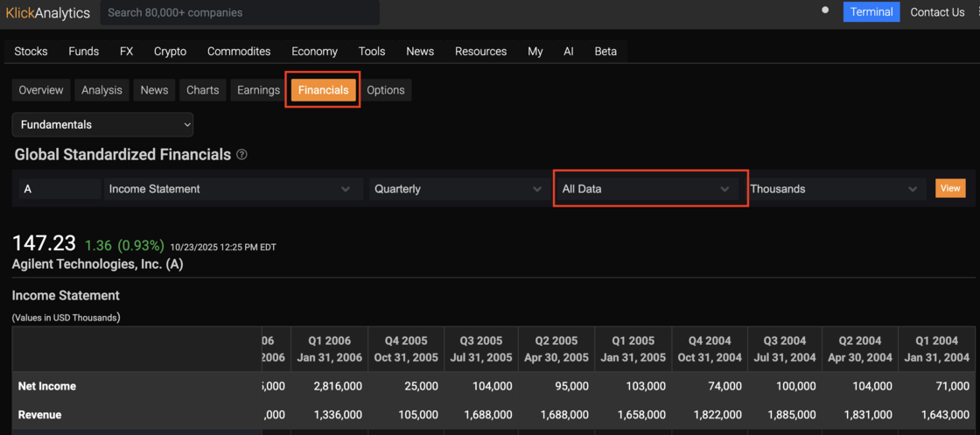Open the Thousands units dropdown
This screenshot has height=435, width=980.
(x=835, y=189)
